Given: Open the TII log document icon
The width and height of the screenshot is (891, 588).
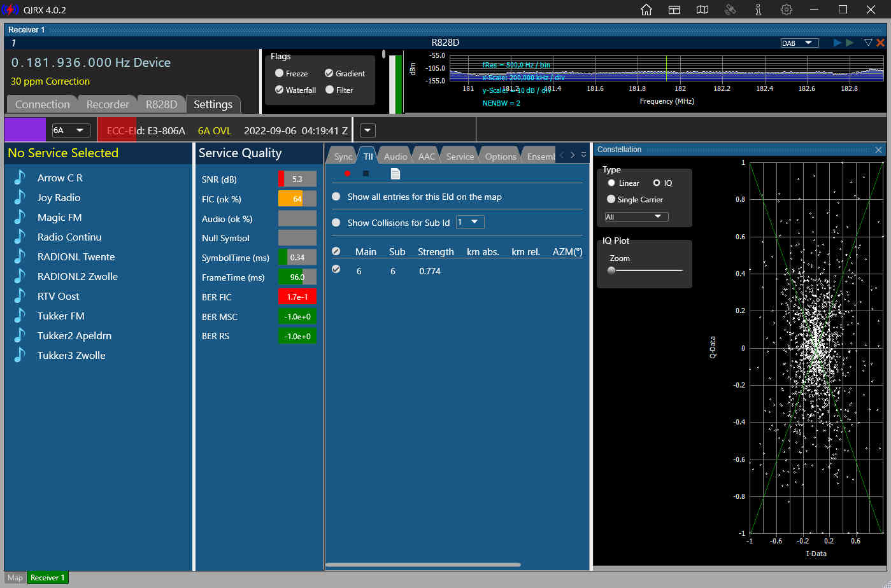Looking at the screenshot, I should [x=395, y=173].
